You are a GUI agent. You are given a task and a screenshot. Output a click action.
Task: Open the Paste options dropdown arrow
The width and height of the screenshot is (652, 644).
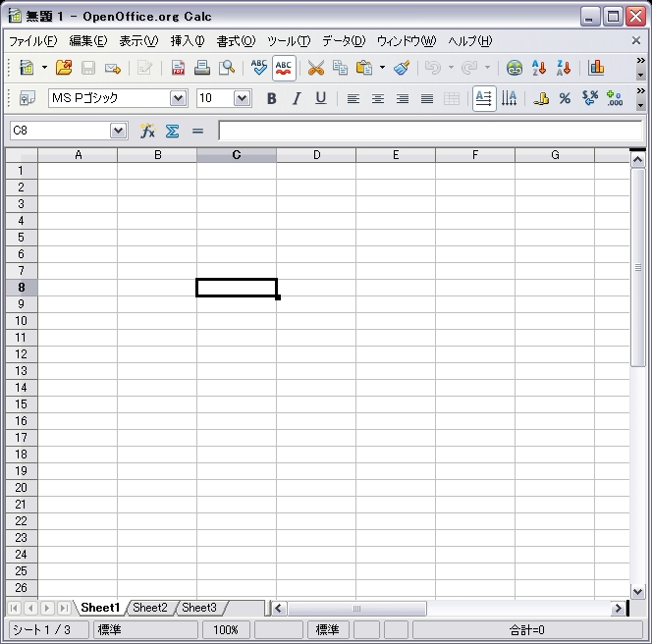(382, 68)
